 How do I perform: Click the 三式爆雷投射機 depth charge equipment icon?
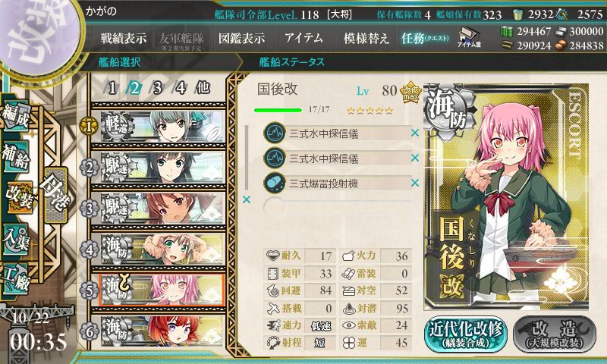click(x=275, y=183)
